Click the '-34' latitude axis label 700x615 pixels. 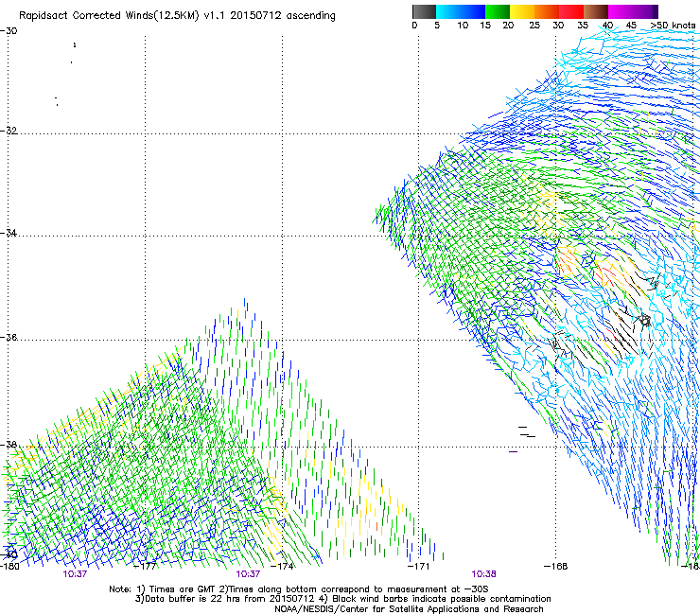[9, 233]
